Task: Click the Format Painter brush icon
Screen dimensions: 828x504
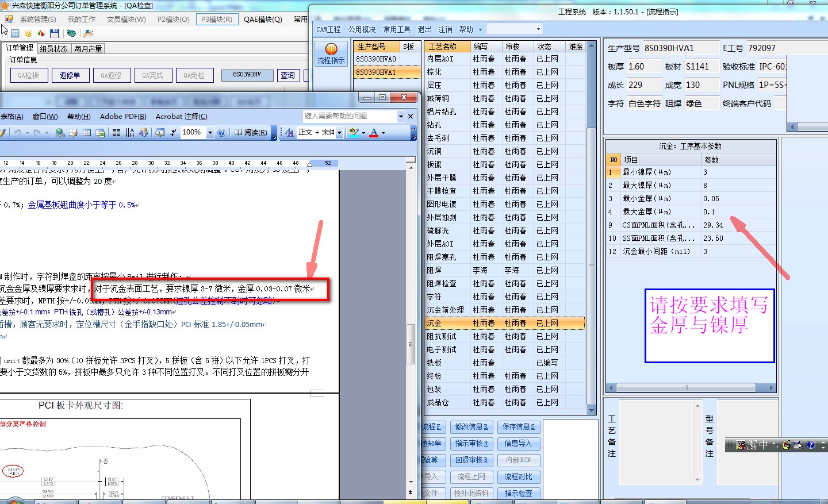Action: click(3, 133)
